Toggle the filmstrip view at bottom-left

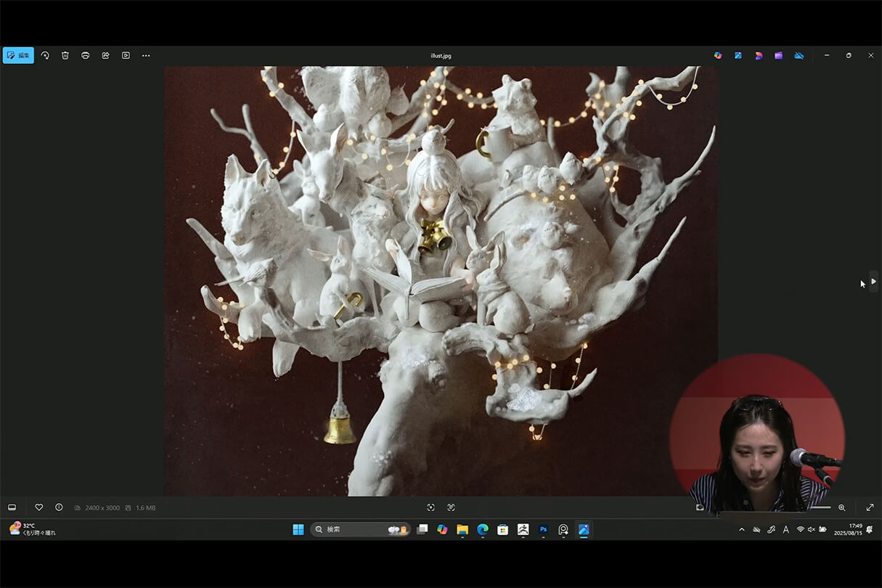point(12,507)
